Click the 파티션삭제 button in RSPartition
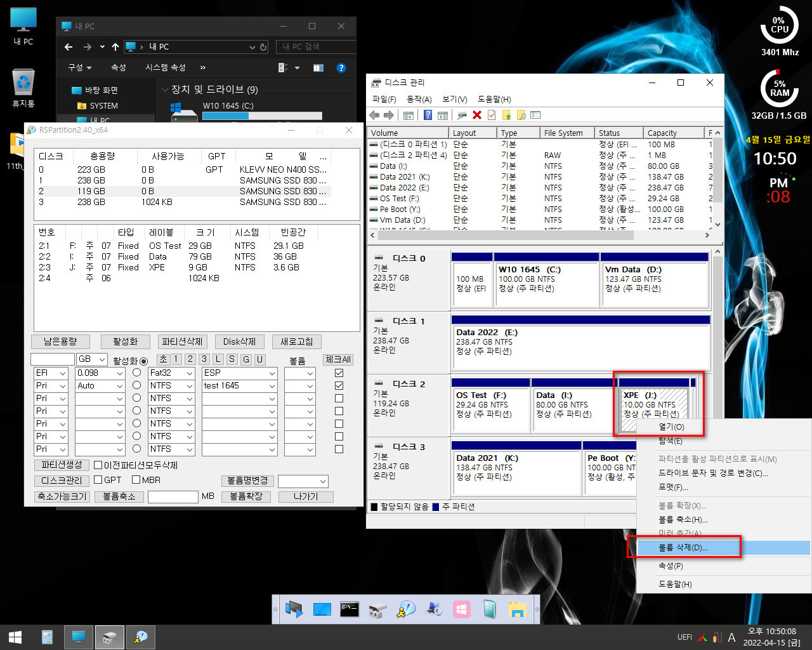Viewport: 812px width, 650px height. coord(182,342)
